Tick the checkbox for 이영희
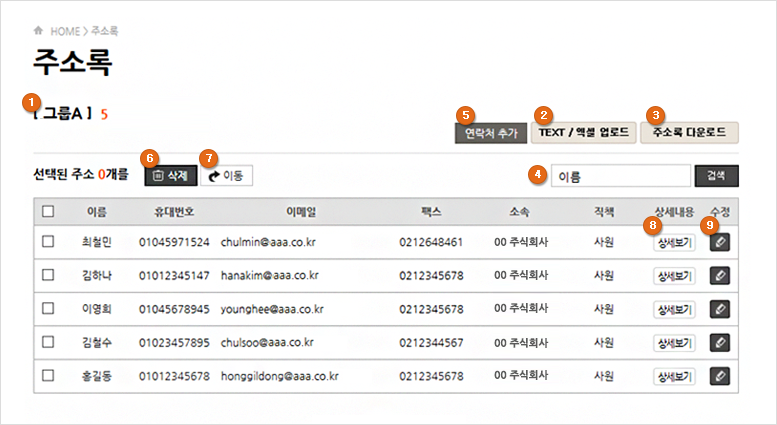This screenshot has width=777, height=425. (48, 309)
